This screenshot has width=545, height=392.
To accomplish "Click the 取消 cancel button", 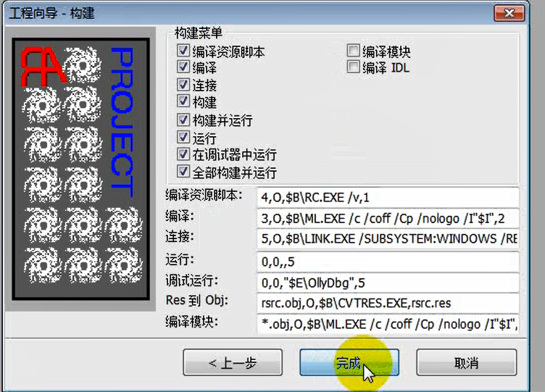I will click(x=467, y=363).
